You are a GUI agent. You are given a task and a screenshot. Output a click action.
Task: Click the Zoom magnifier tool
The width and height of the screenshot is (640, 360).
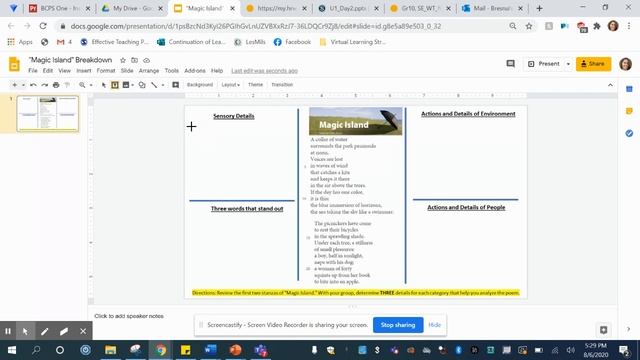click(82, 85)
